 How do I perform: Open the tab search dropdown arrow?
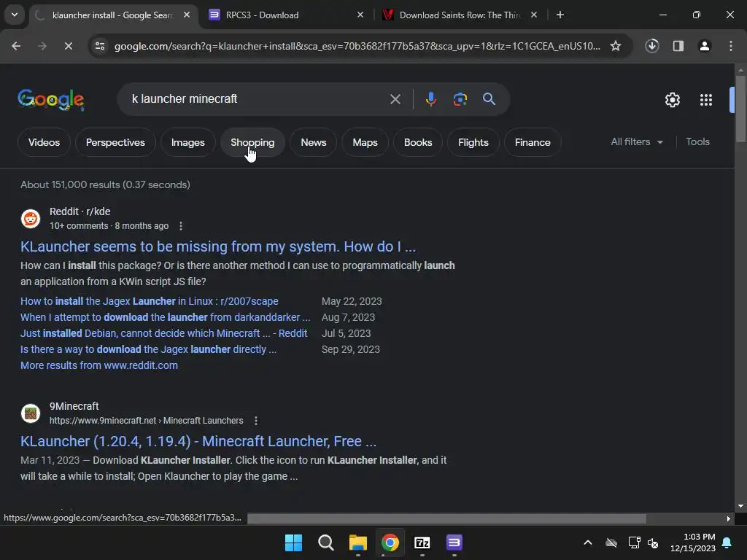[x=15, y=15]
